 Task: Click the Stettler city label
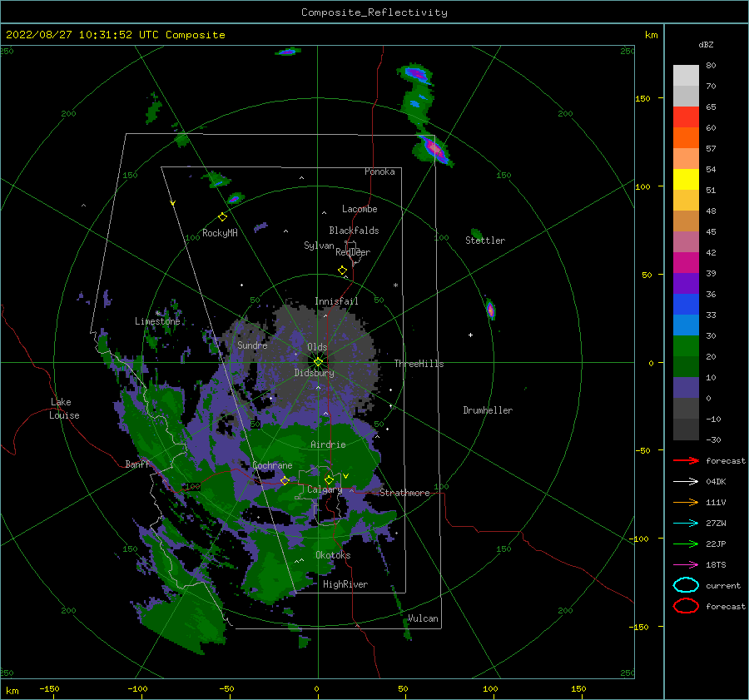point(485,241)
